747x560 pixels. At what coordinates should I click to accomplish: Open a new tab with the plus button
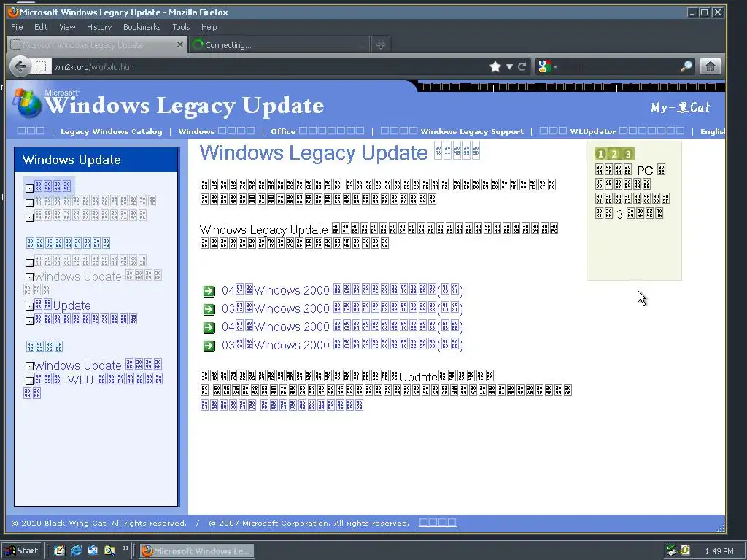coord(380,44)
